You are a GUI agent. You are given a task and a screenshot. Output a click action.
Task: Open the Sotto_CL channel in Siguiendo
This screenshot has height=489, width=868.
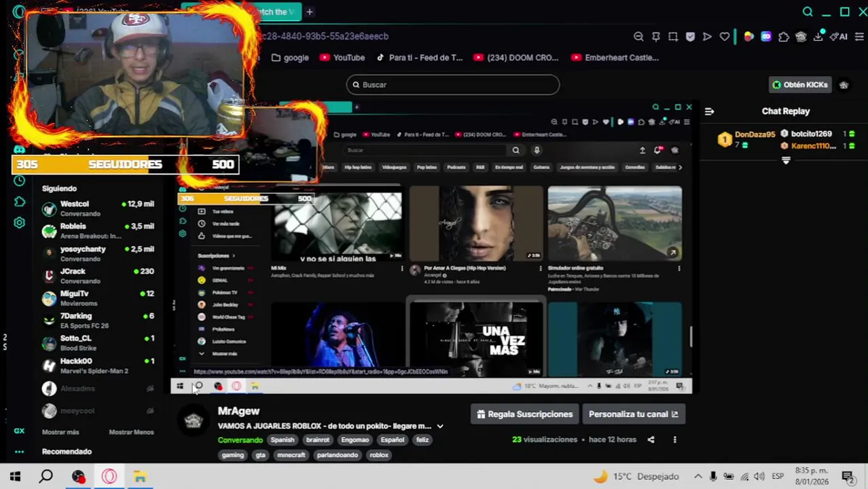click(98, 343)
